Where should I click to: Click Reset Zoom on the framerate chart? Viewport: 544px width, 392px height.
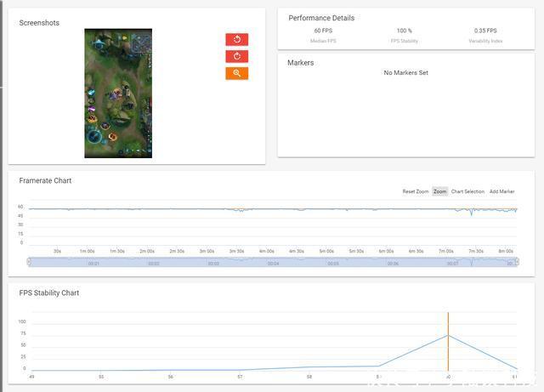tap(416, 191)
